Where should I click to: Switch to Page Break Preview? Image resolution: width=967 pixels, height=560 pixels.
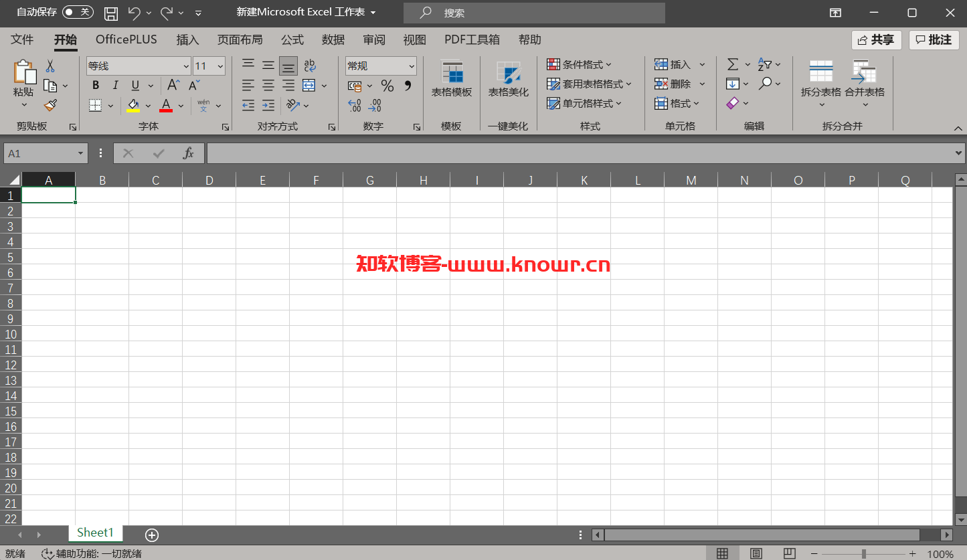(790, 553)
